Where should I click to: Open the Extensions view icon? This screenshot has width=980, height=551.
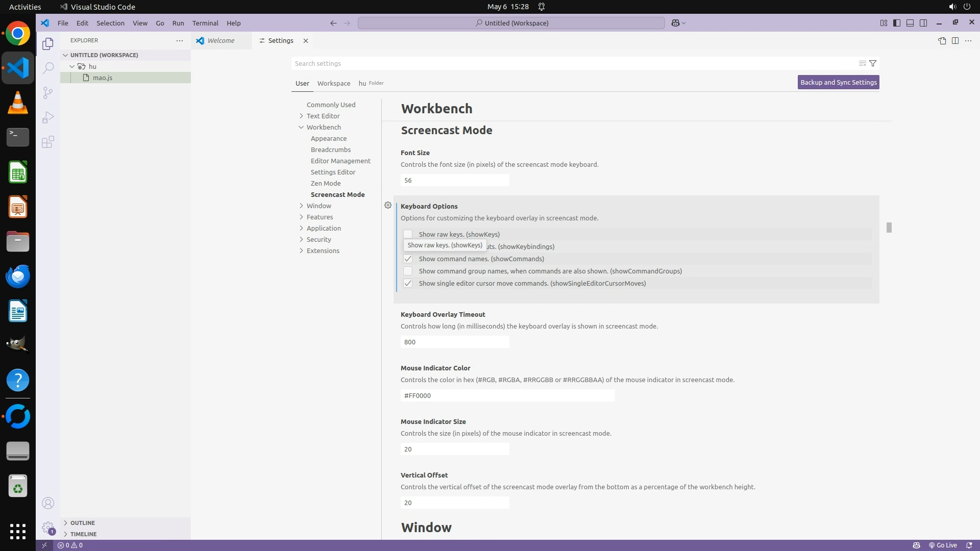(x=48, y=142)
